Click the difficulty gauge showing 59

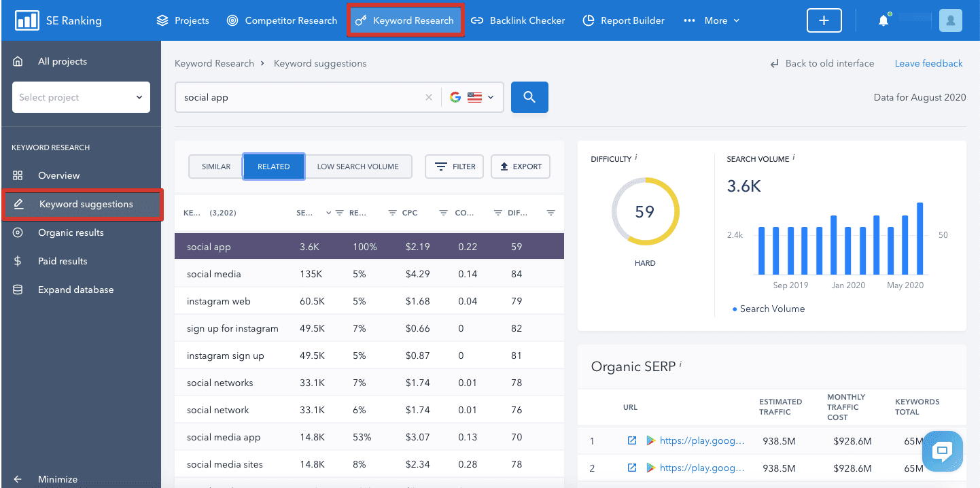click(x=645, y=211)
